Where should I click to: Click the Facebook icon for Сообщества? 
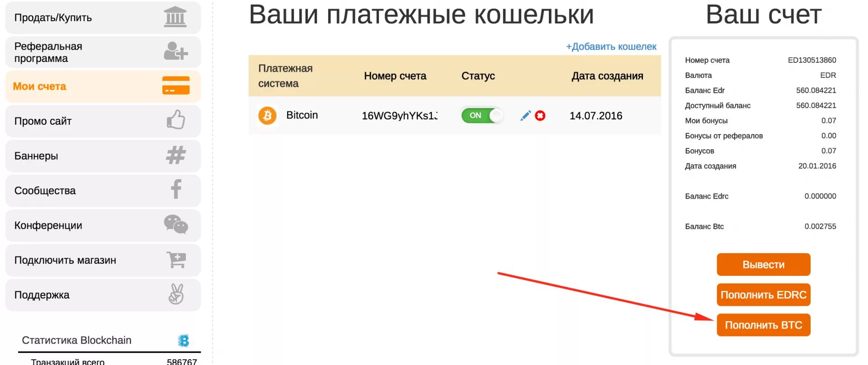click(176, 189)
